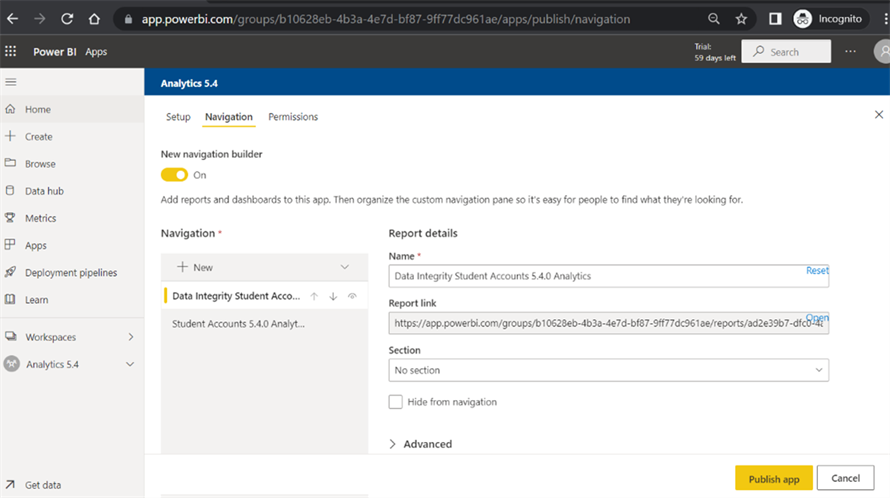The height and width of the screenshot is (498, 890).
Task: Expand Workspaces flyout arrow
Action: 131,337
